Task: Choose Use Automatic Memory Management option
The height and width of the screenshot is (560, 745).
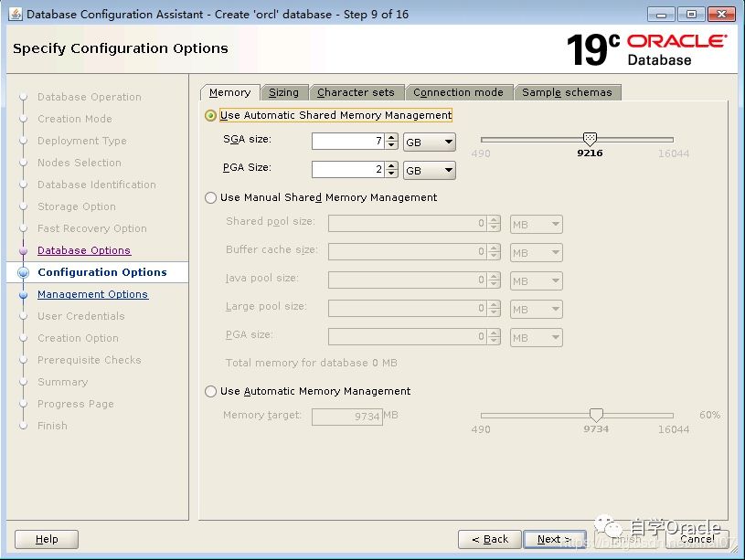Action: tap(211, 391)
